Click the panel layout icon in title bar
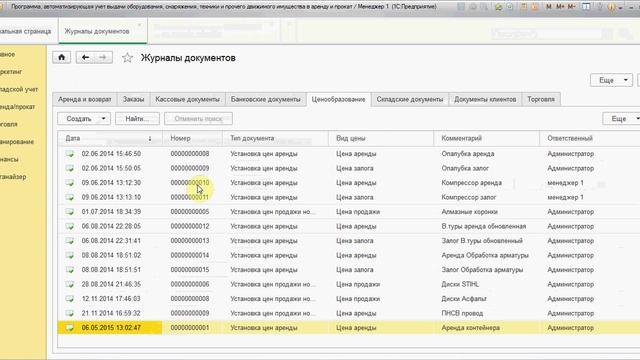 click(x=586, y=7)
